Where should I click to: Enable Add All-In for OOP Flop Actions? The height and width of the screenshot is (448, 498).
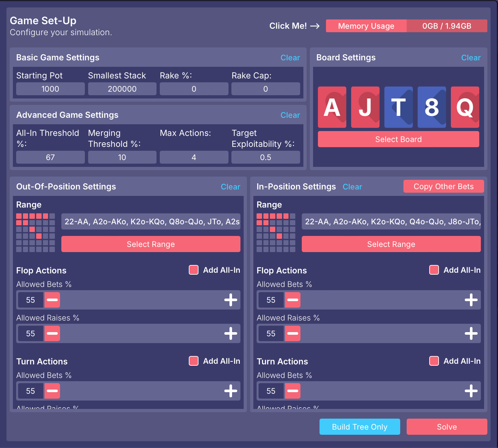coord(194,270)
